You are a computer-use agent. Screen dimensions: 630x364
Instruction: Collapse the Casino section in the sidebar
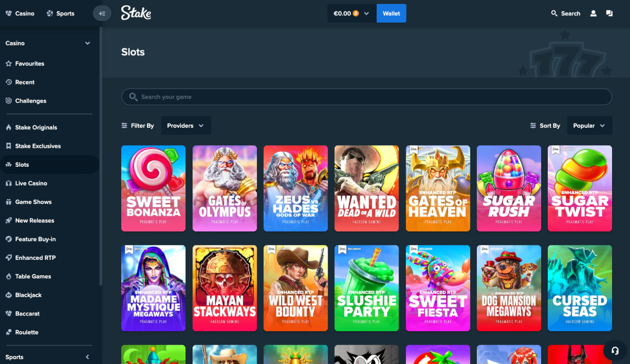pos(87,43)
